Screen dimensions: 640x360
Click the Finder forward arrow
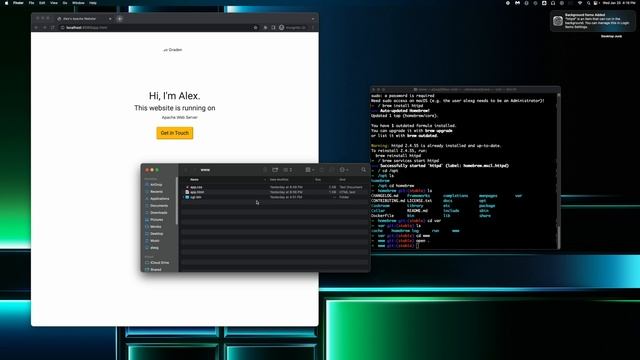(x=194, y=170)
